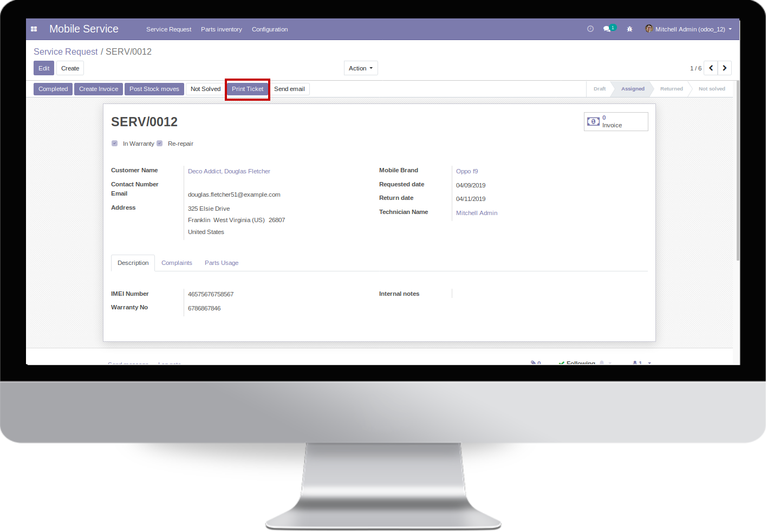Open the apps grid menu icon
The height and width of the screenshot is (532, 767).
(x=34, y=29)
